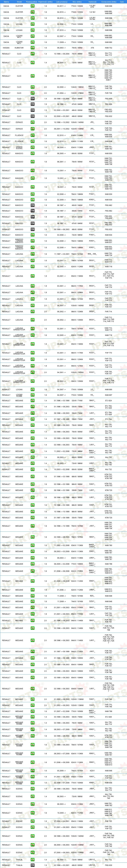Screen dimensions: 127x868
Task: Click the petrol icon for ESPACE 103kW / 140KM
Action: coord(33,122)
